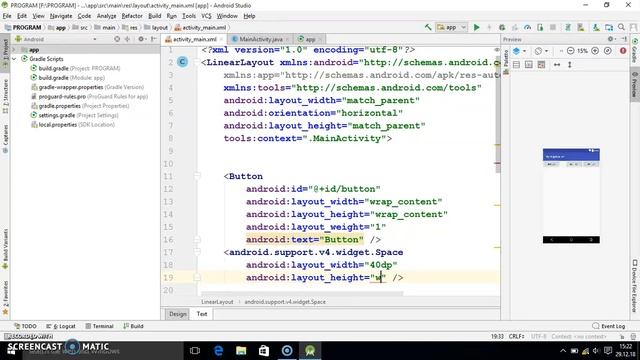Open the Terminal tool window

99,326
